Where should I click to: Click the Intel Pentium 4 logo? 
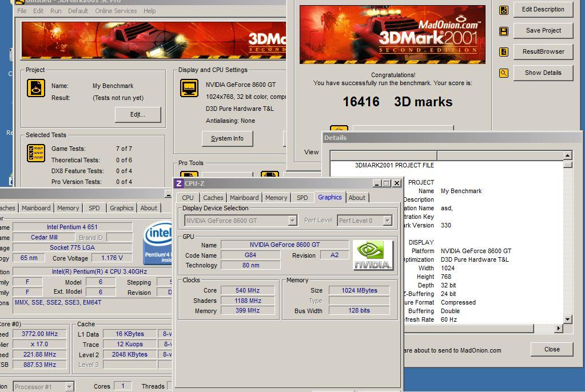157,243
